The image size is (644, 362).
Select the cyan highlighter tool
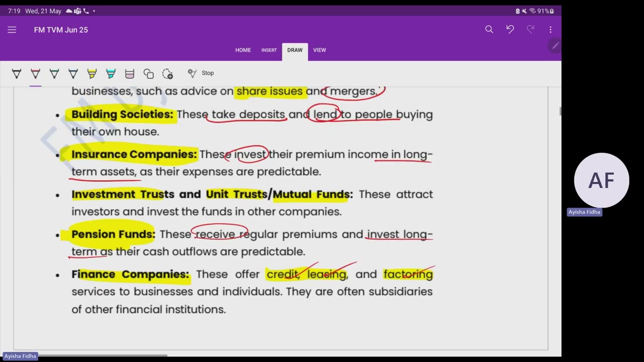coord(111,74)
